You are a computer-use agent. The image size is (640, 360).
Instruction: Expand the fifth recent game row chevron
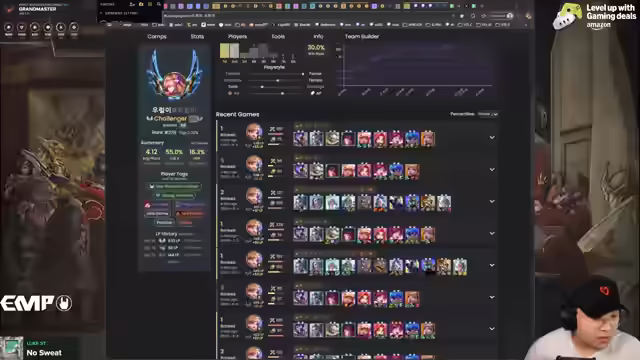pos(492,265)
